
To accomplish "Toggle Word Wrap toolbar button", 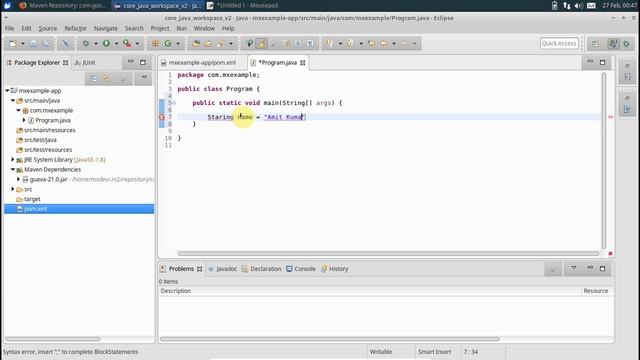I will click(x=286, y=43).
